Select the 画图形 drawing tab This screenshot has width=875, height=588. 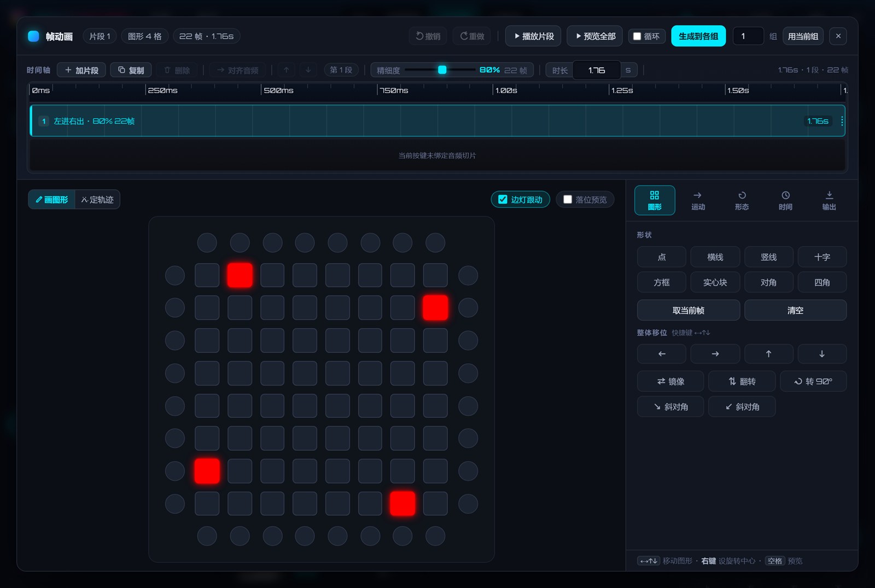click(52, 200)
